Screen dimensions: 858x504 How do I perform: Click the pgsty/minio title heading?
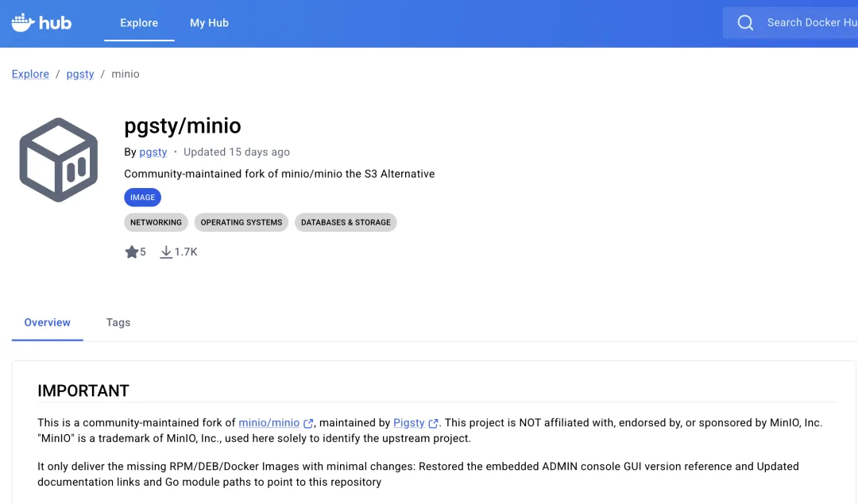[x=183, y=125]
